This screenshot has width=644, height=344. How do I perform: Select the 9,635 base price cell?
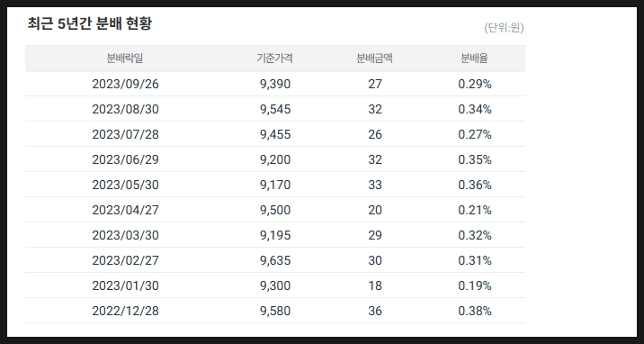coord(275,260)
